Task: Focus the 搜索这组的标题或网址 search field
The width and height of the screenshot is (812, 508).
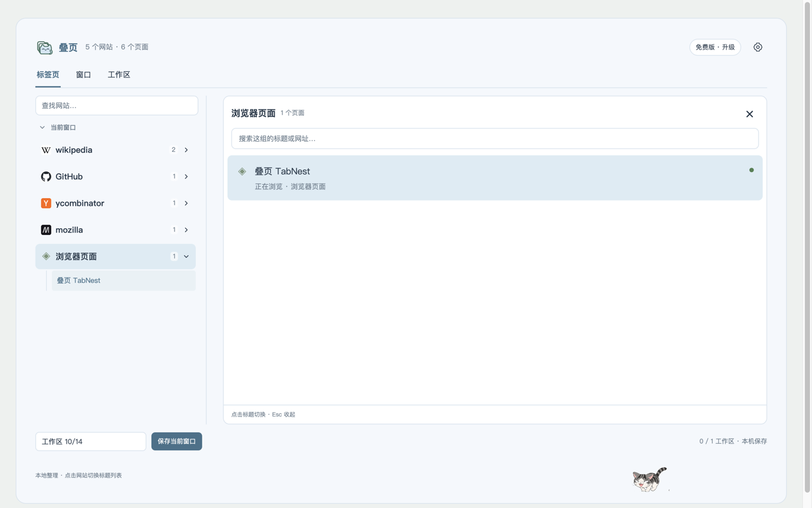Action: 495,138
